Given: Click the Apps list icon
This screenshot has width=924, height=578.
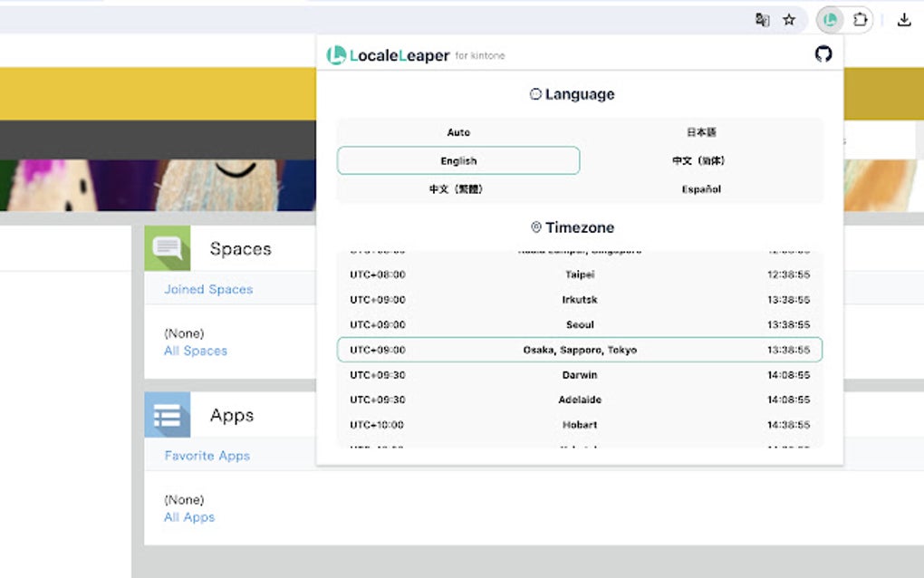Looking at the screenshot, I should click(168, 415).
